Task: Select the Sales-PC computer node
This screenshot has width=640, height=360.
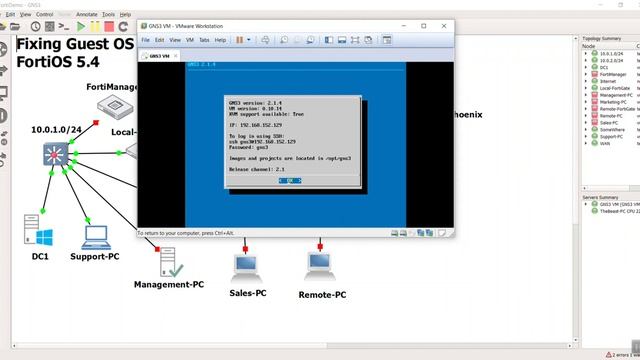Action: tap(246, 269)
